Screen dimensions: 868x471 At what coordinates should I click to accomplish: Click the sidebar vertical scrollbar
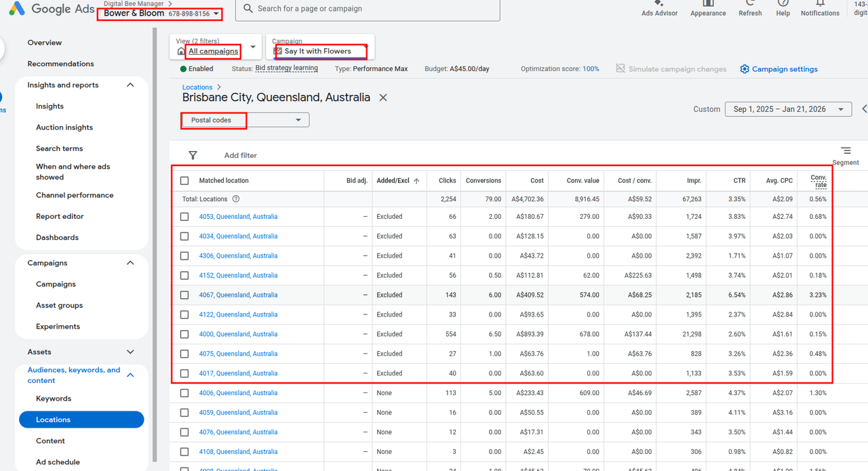[x=155, y=244]
